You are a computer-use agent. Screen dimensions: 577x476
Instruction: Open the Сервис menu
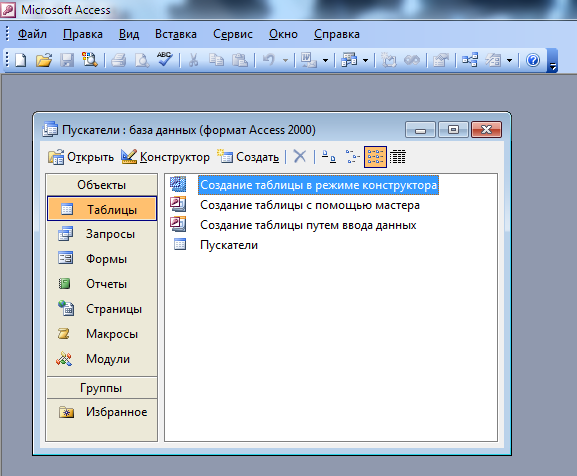tap(233, 34)
